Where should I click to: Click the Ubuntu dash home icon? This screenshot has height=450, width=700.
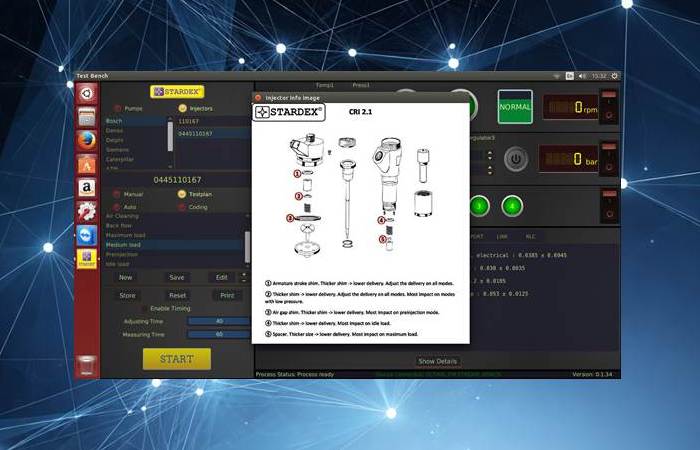(x=86, y=94)
